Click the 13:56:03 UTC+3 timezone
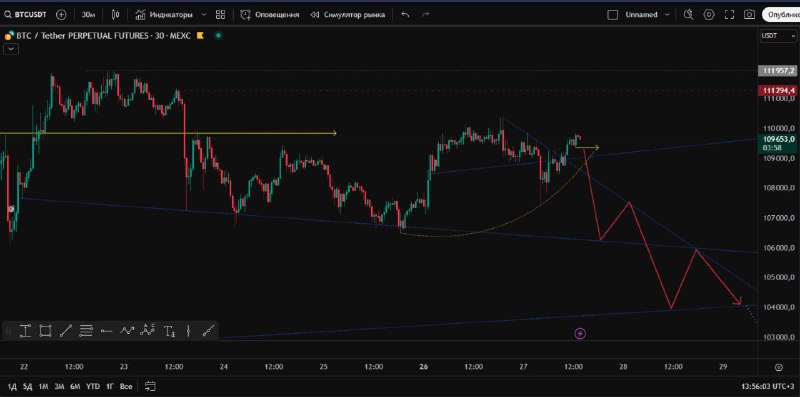800x397 pixels. [769, 387]
